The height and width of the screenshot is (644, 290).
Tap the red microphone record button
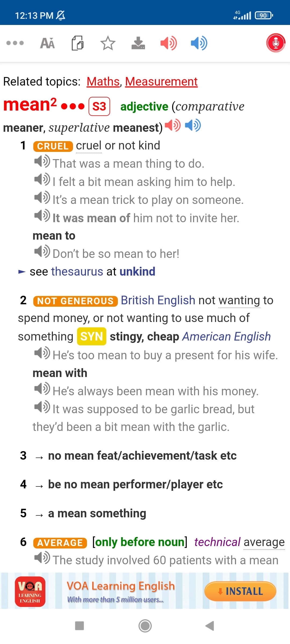[x=275, y=43]
